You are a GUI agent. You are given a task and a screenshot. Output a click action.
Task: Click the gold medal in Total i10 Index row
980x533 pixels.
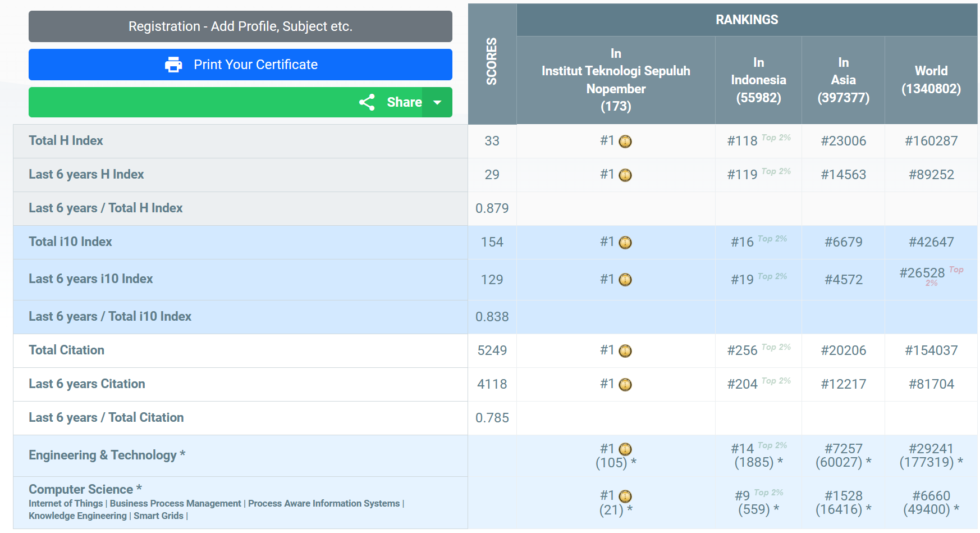(625, 243)
